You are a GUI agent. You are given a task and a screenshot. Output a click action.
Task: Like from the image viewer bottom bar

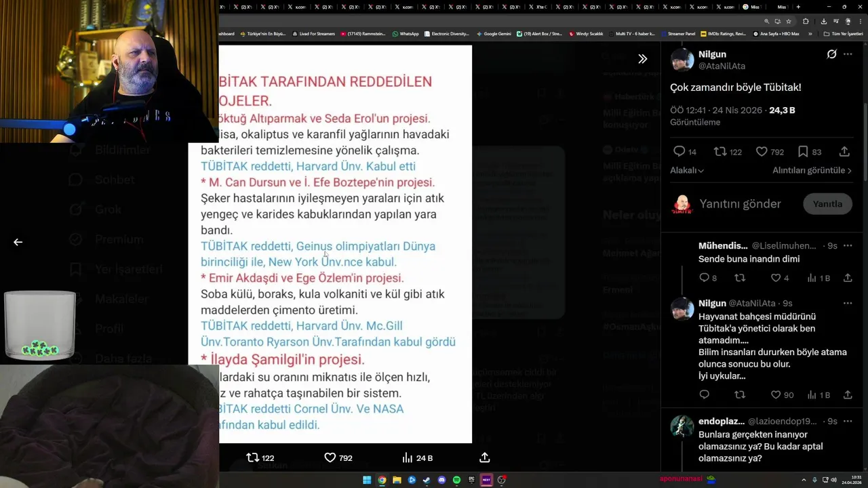(338, 458)
